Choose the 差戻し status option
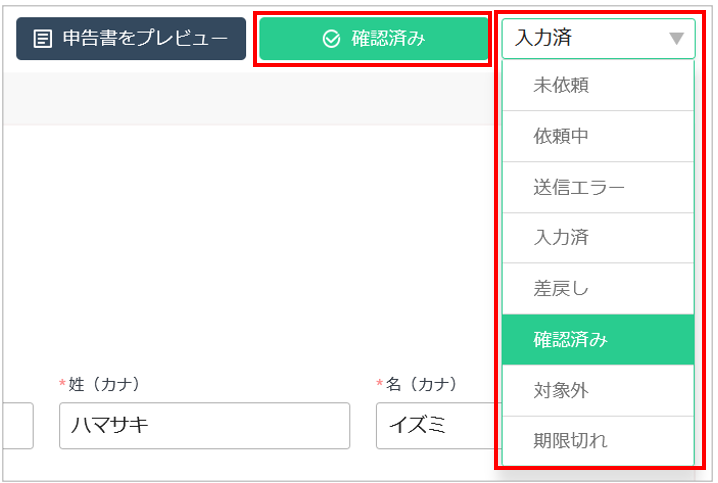 click(x=598, y=289)
